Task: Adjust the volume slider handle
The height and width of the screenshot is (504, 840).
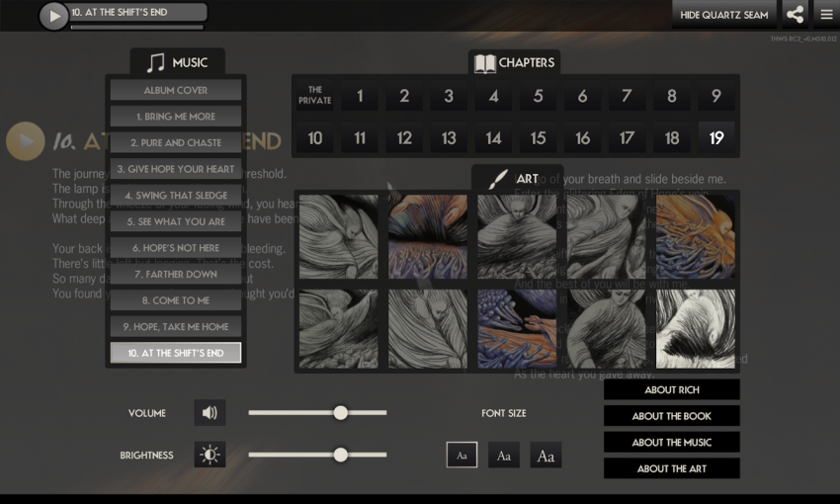Action: pyautogui.click(x=340, y=412)
